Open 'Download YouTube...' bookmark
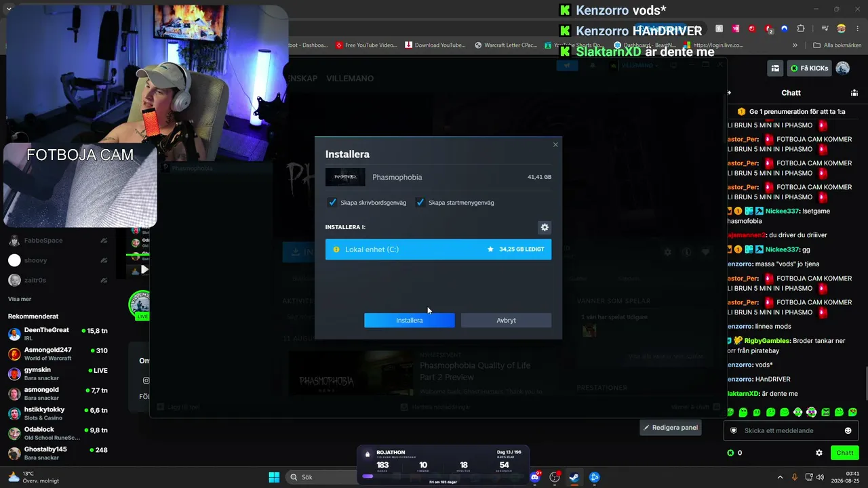868x488 pixels. [435, 45]
